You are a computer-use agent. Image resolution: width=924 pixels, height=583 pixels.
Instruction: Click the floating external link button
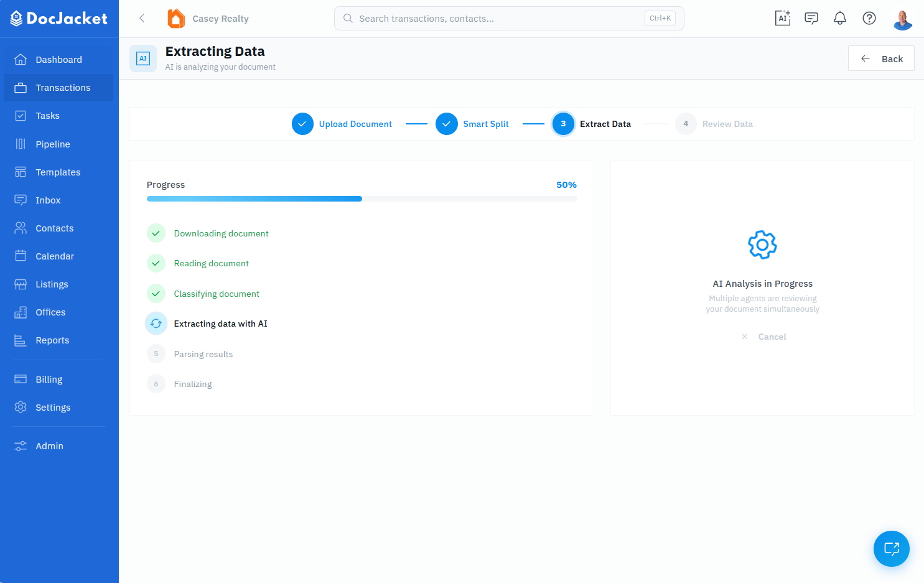(891, 549)
